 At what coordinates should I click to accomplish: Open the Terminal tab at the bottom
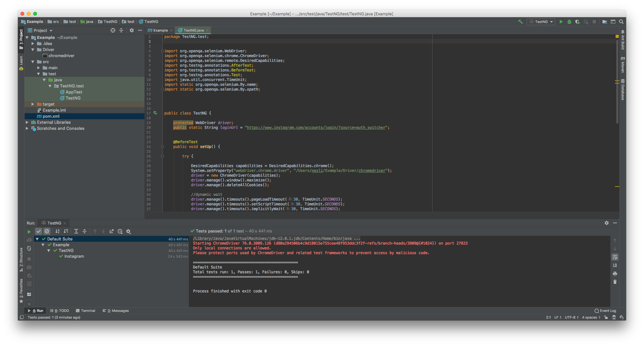85,310
